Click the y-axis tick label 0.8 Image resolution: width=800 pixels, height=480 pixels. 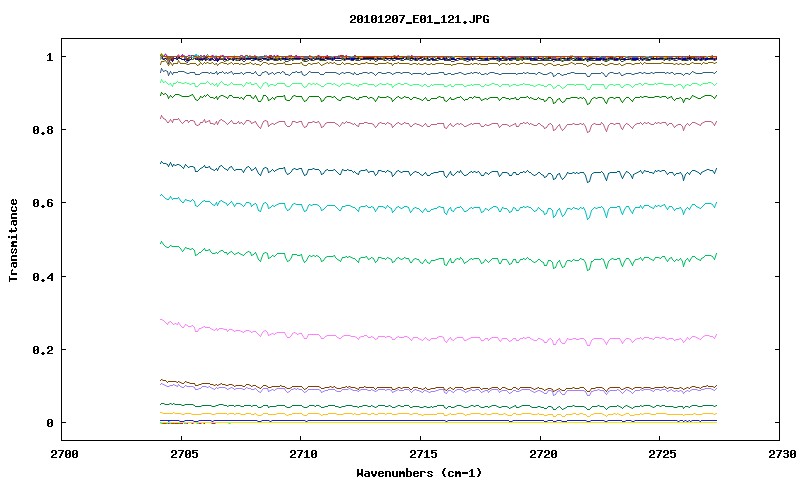coord(43,130)
